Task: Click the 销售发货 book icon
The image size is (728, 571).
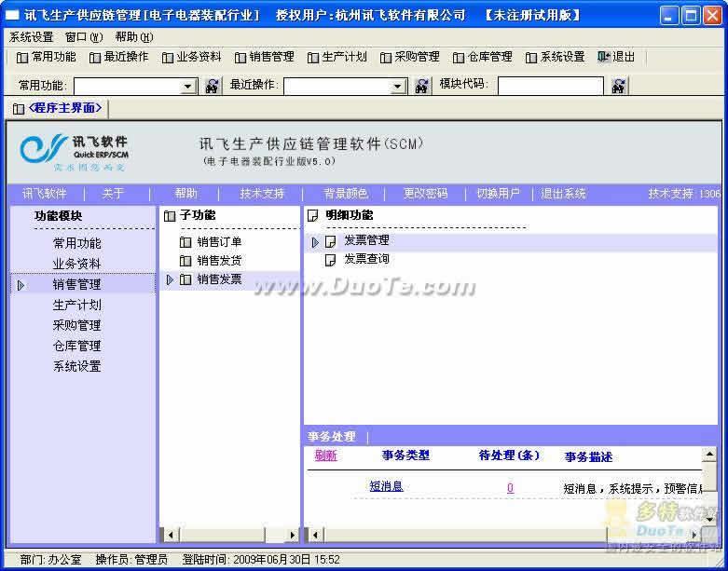Action: [x=185, y=261]
